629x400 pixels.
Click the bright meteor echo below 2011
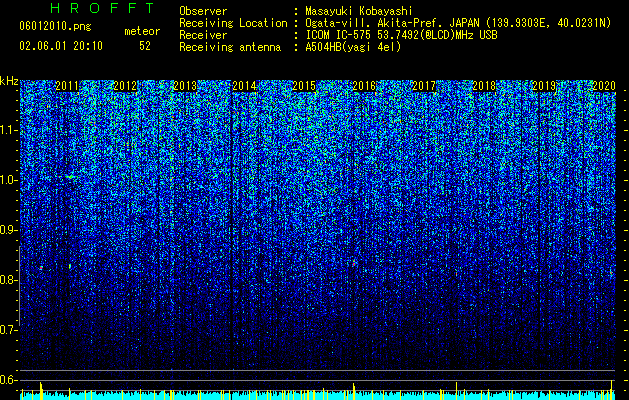[x=70, y=266]
